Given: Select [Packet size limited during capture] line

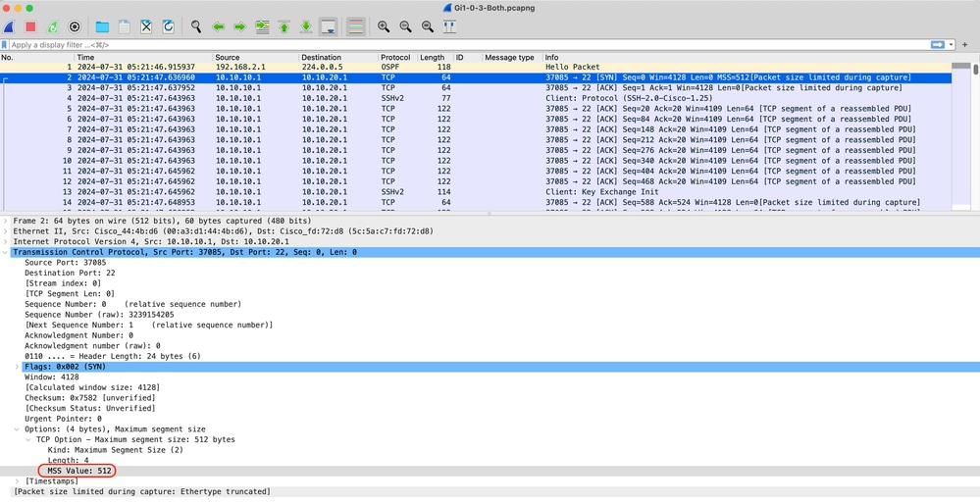Looking at the screenshot, I should [x=141, y=492].
